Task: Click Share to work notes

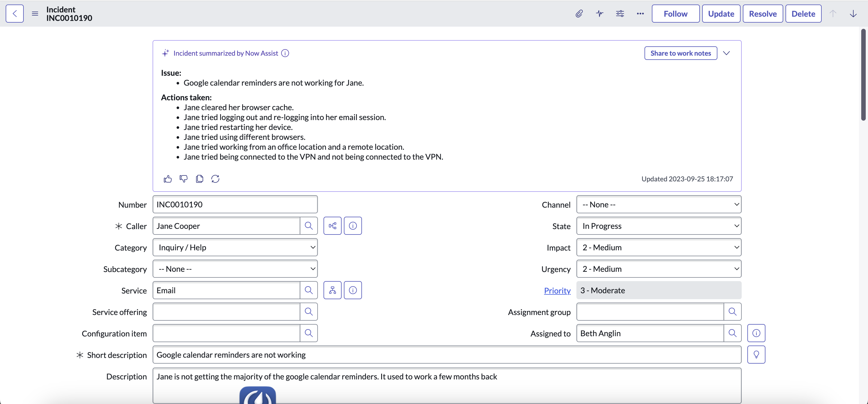Action: [681, 53]
